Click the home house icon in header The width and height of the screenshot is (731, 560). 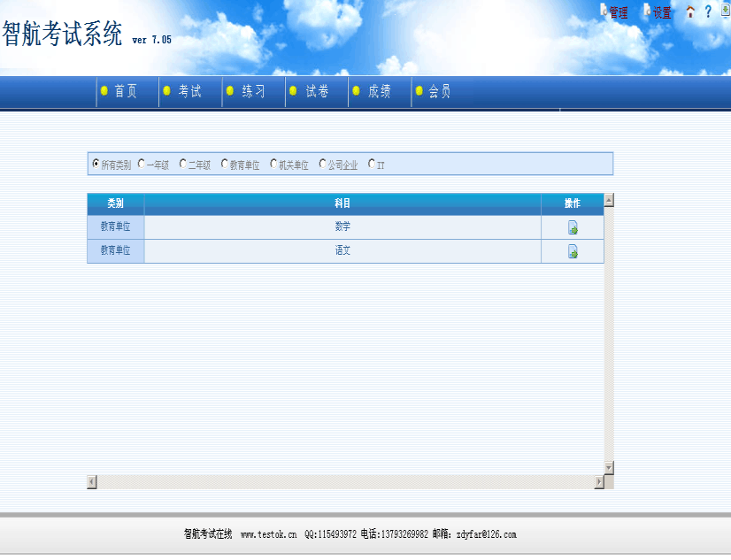pos(690,12)
